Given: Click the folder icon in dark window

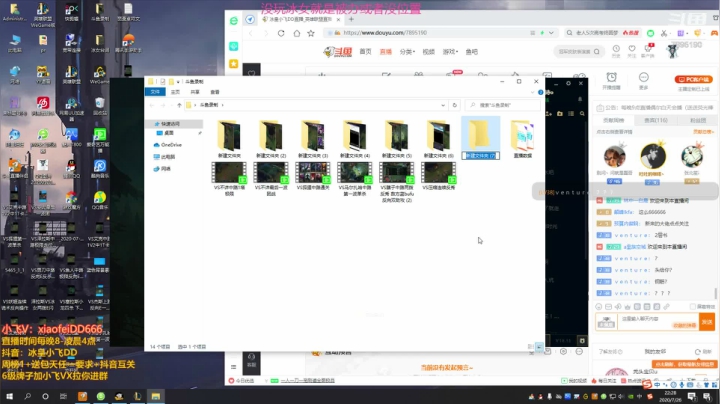Looking at the screenshot, I should click(x=560, y=113).
